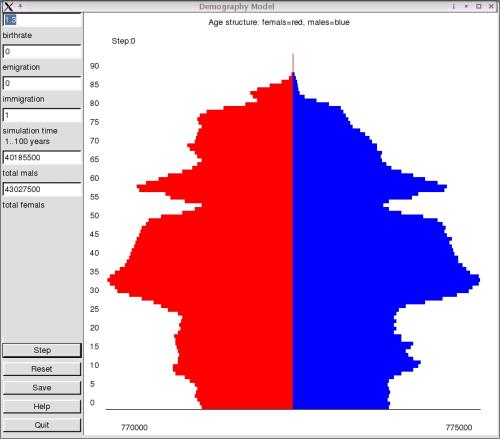Quit the Demography Model
This screenshot has height=439, width=500.
(42, 425)
